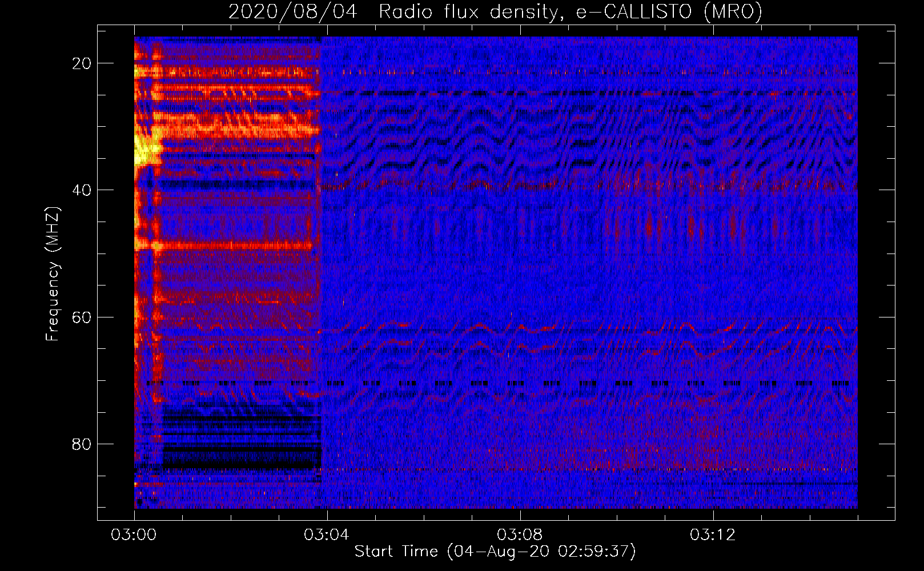
Task: Click the '03:00' time tick label
Action: pos(134,535)
